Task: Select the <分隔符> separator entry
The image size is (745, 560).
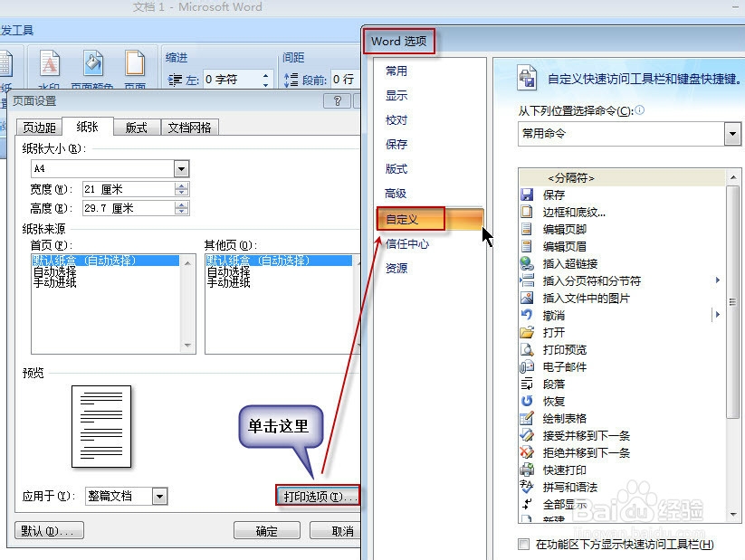Action: (x=623, y=178)
